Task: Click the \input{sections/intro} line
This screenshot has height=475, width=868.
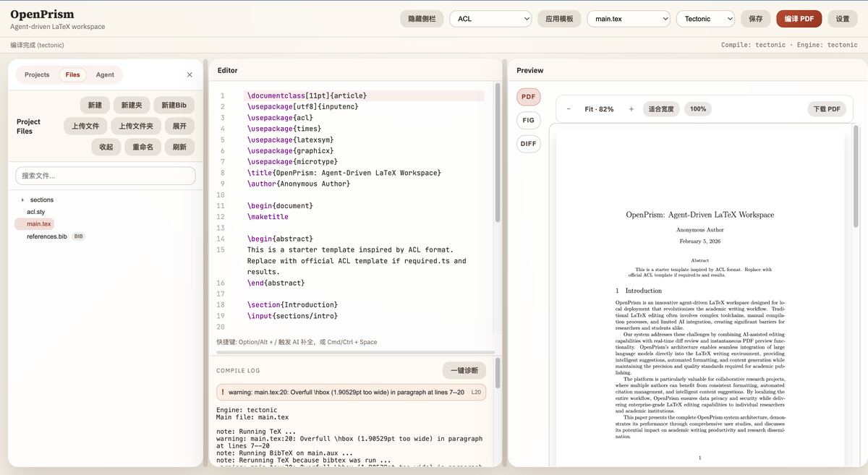Action: coord(292,316)
